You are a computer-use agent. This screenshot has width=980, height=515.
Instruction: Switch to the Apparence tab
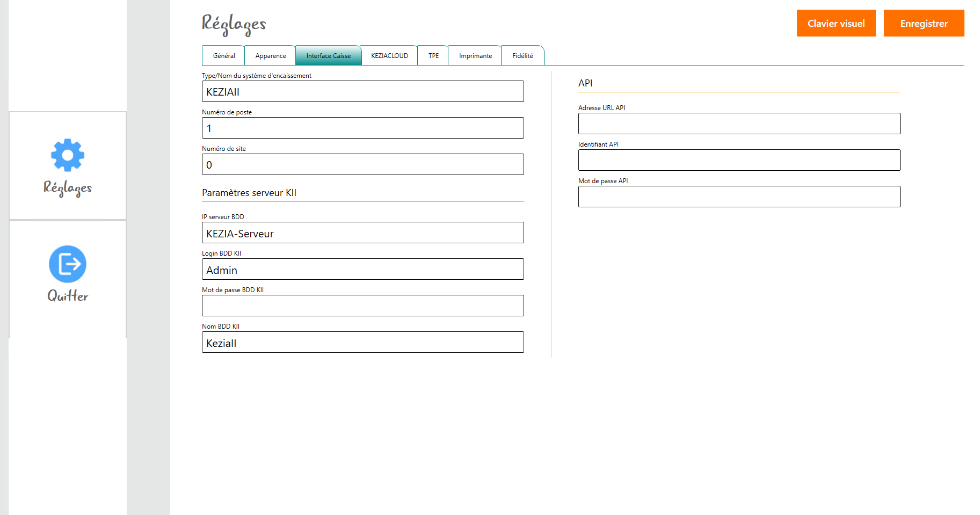[271, 56]
